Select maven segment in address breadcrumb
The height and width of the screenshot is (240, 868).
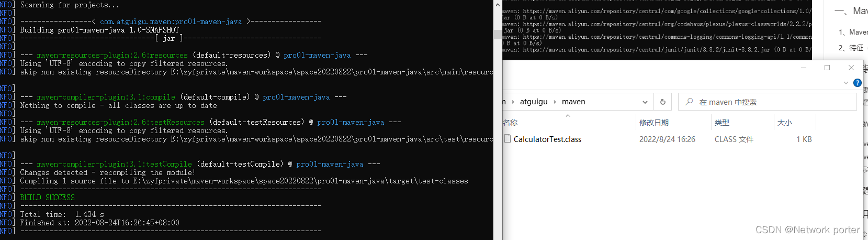click(573, 102)
